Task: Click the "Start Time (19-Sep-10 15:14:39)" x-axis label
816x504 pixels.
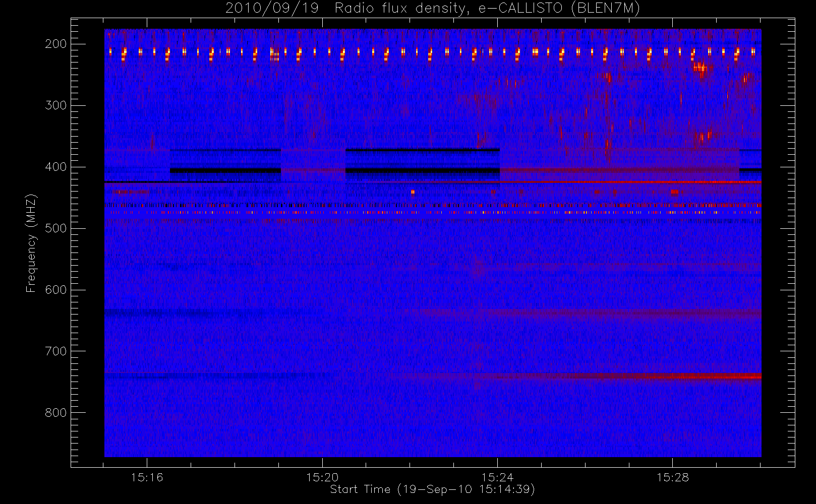Action: tap(432, 489)
